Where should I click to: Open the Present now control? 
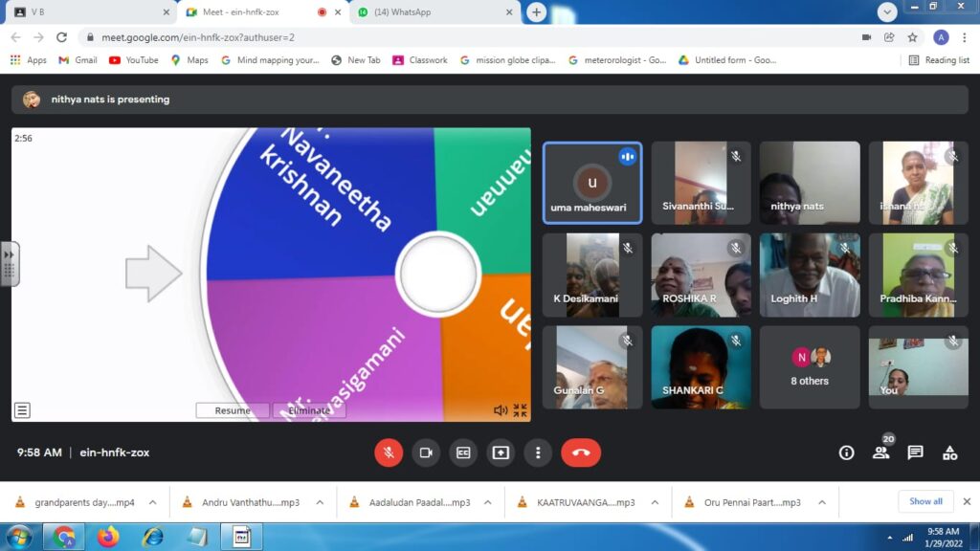click(x=501, y=452)
